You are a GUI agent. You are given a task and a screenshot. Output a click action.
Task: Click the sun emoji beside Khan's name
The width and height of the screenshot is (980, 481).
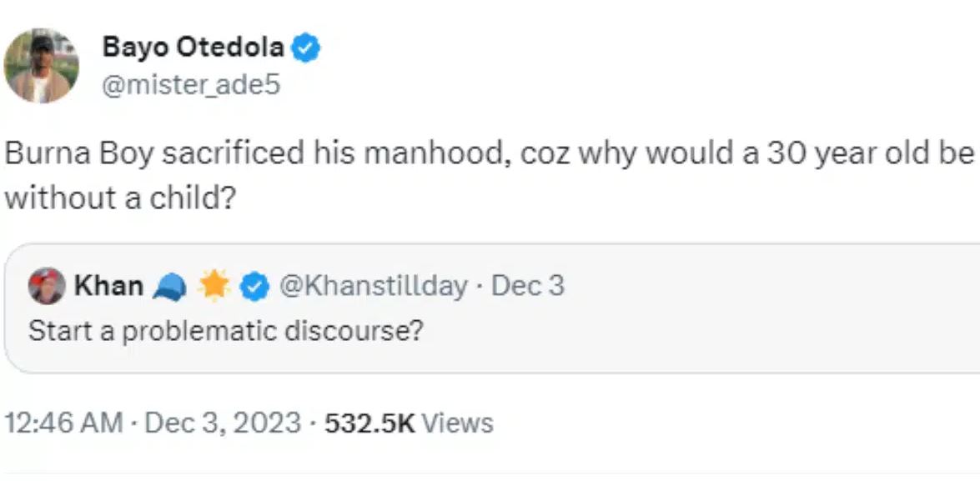coord(214,287)
